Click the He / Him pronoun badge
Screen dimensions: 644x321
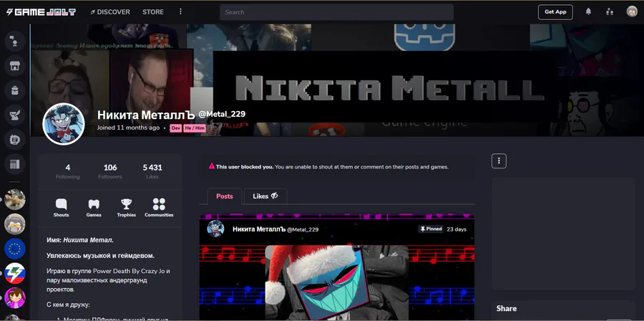pyautogui.click(x=195, y=128)
